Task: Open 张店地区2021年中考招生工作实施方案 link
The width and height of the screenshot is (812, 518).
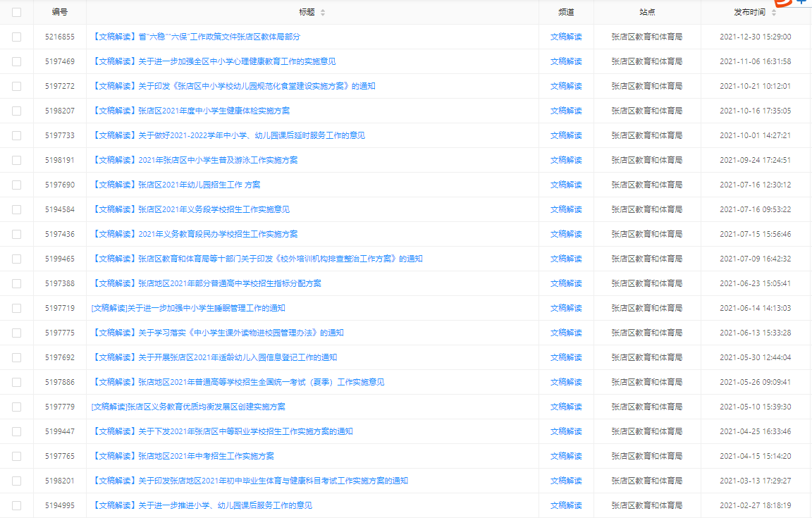Action: click(183, 456)
